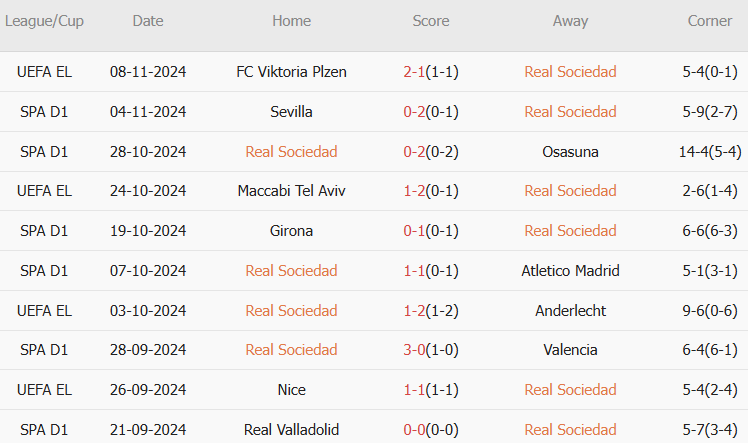Screen dimensions: 748x443
Task: Open the Nice home team link
Action: pos(291,390)
